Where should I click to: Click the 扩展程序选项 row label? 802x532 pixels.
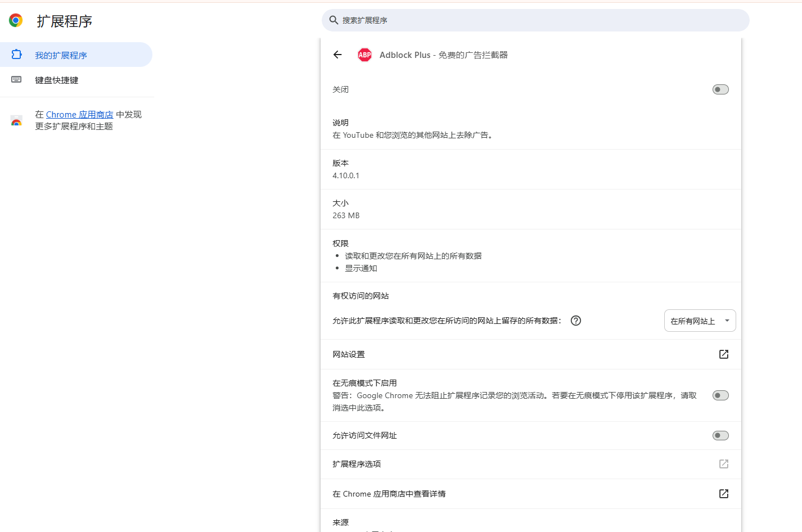357,464
